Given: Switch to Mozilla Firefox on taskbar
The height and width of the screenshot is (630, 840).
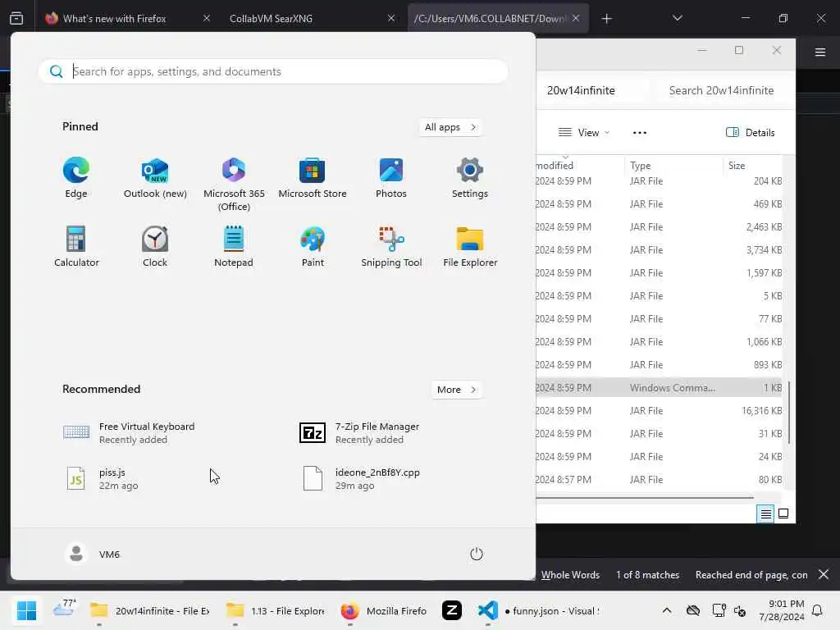Looking at the screenshot, I should click(x=384, y=610).
